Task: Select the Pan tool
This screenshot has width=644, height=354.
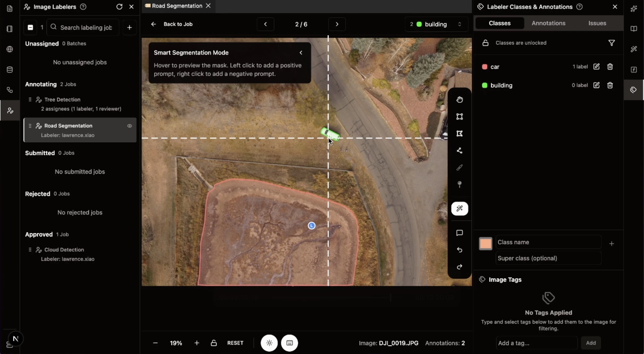Action: [x=460, y=100]
